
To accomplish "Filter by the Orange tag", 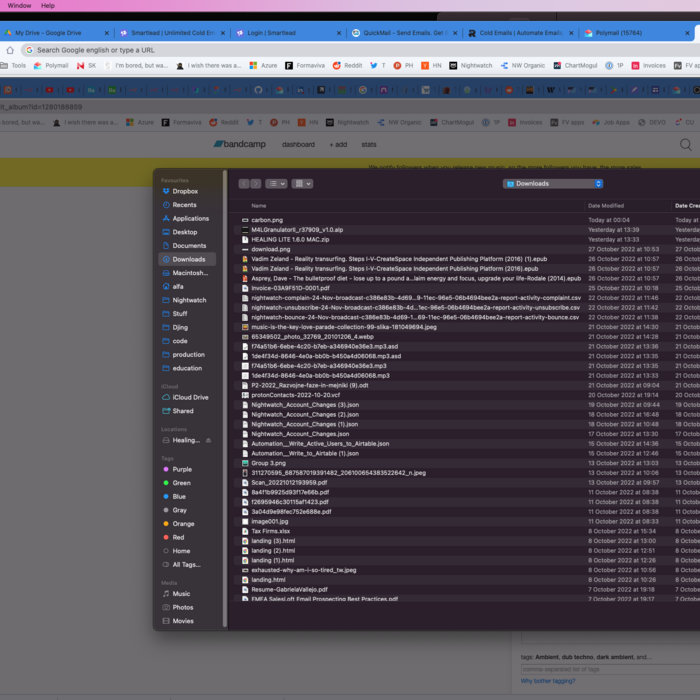I will (183, 524).
